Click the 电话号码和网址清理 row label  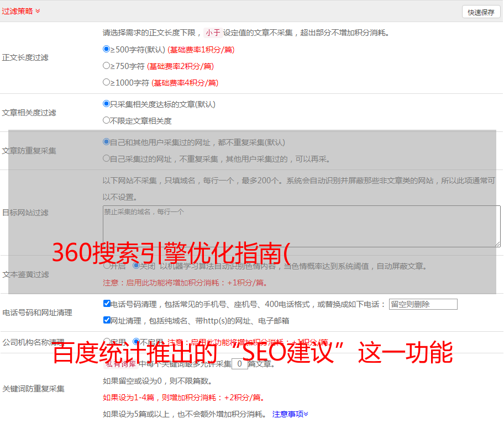pos(37,312)
